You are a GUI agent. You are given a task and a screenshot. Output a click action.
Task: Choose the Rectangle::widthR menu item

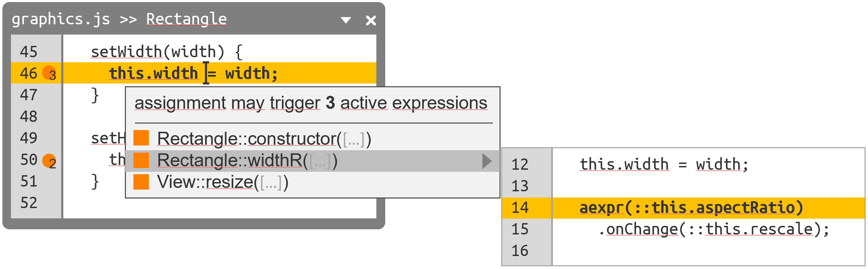[x=247, y=161]
